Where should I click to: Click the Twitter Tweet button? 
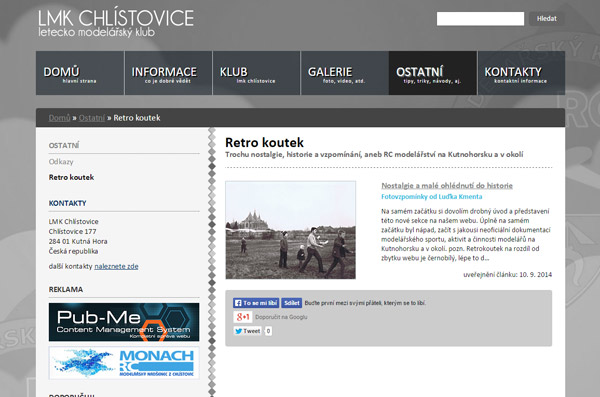click(248, 331)
